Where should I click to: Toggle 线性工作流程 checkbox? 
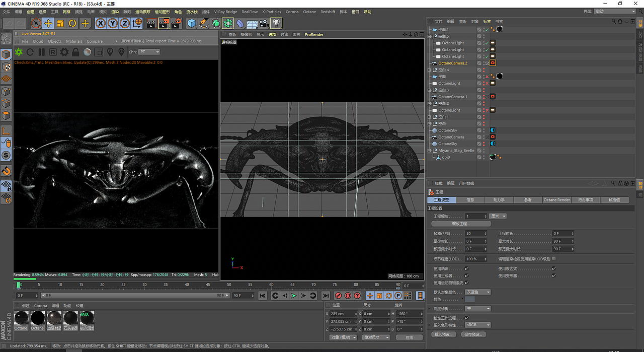click(x=466, y=318)
